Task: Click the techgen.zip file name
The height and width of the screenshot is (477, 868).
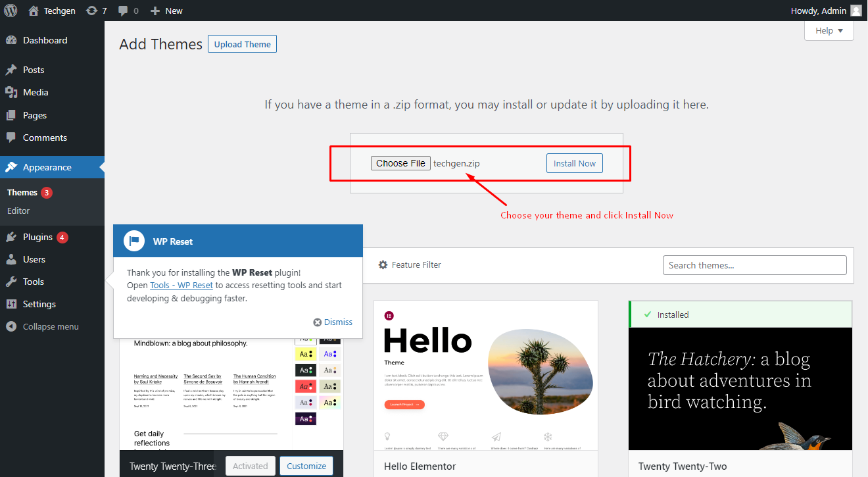Action: pos(456,164)
